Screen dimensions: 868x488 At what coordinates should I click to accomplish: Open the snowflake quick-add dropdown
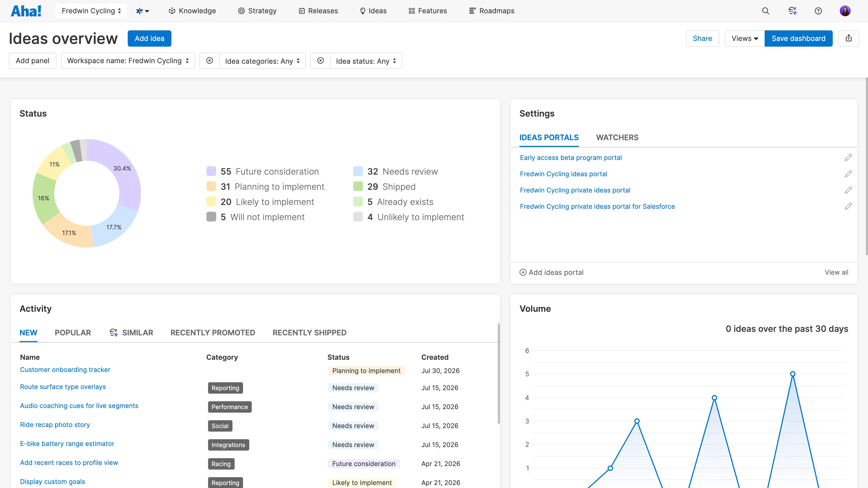[x=142, y=11]
